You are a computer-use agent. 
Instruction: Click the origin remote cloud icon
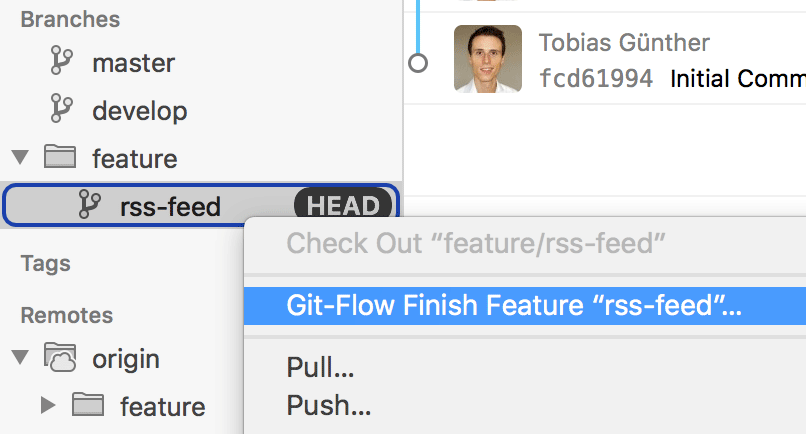(x=62, y=357)
